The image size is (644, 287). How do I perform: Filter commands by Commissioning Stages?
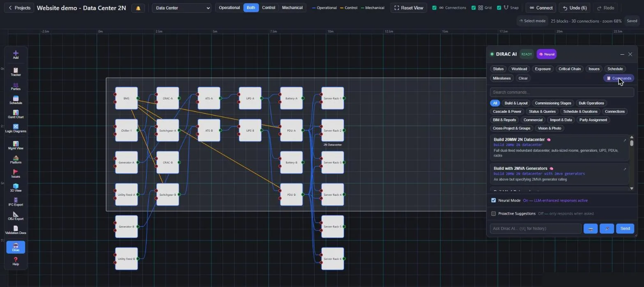(x=553, y=103)
